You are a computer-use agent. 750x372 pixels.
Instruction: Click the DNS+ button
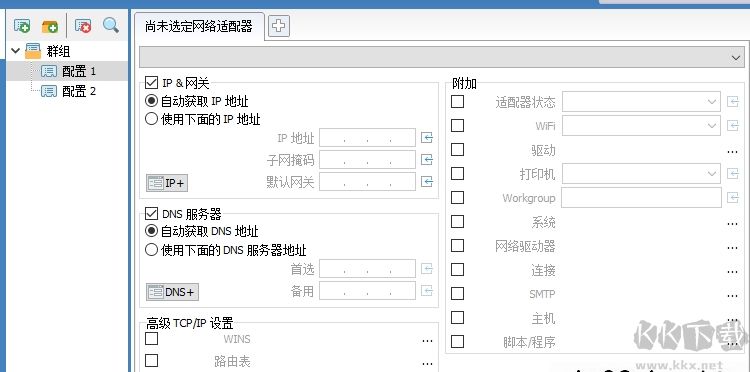point(172,292)
